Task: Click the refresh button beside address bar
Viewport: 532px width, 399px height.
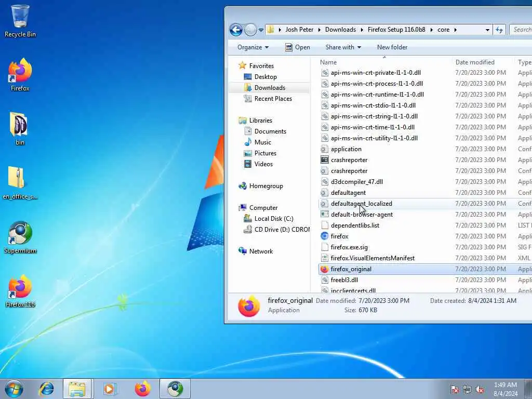Action: tap(499, 30)
